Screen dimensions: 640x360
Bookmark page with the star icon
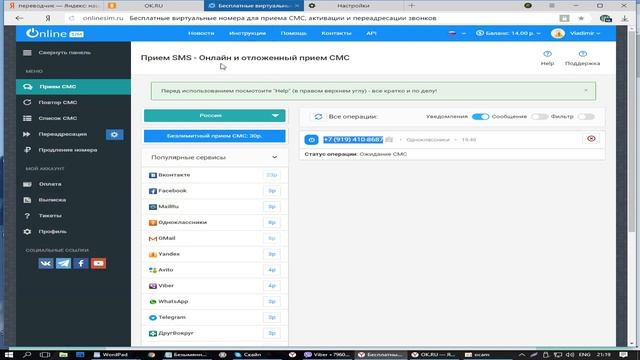pyautogui.click(x=581, y=18)
